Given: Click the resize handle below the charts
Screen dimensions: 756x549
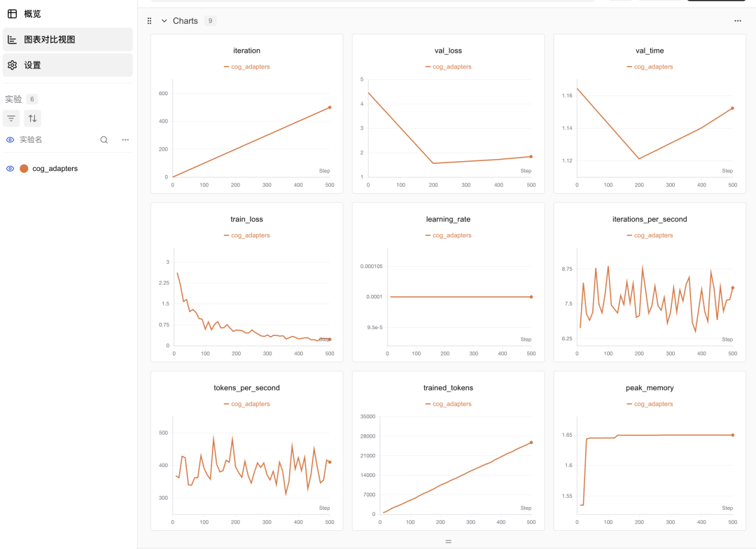Looking at the screenshot, I should click(x=448, y=541).
